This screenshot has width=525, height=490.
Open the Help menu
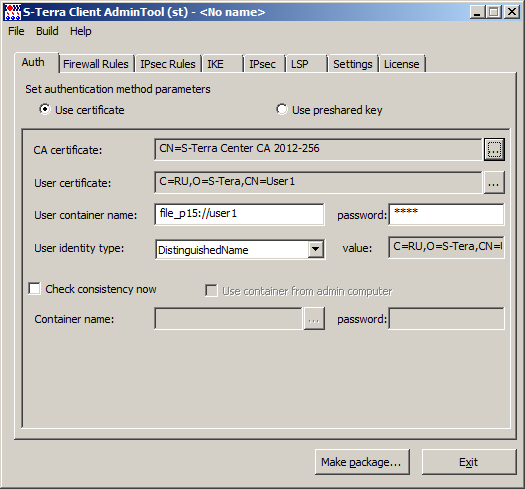point(80,31)
